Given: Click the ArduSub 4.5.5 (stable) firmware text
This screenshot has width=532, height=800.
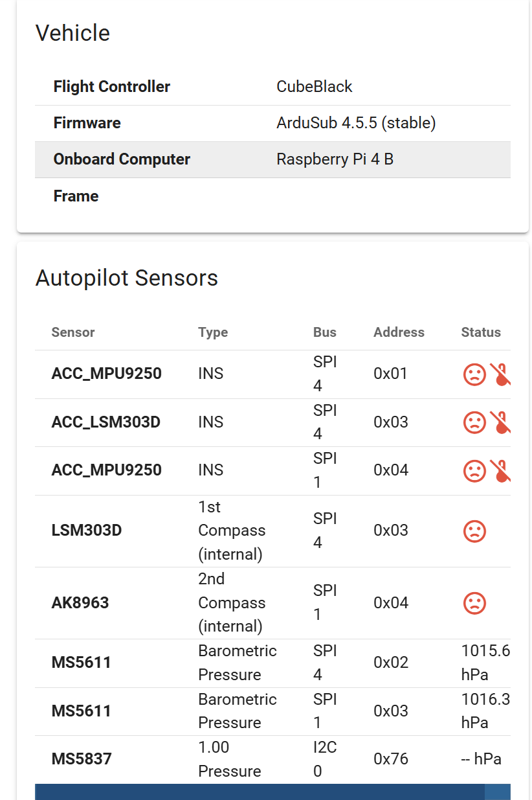Looking at the screenshot, I should click(x=356, y=123).
